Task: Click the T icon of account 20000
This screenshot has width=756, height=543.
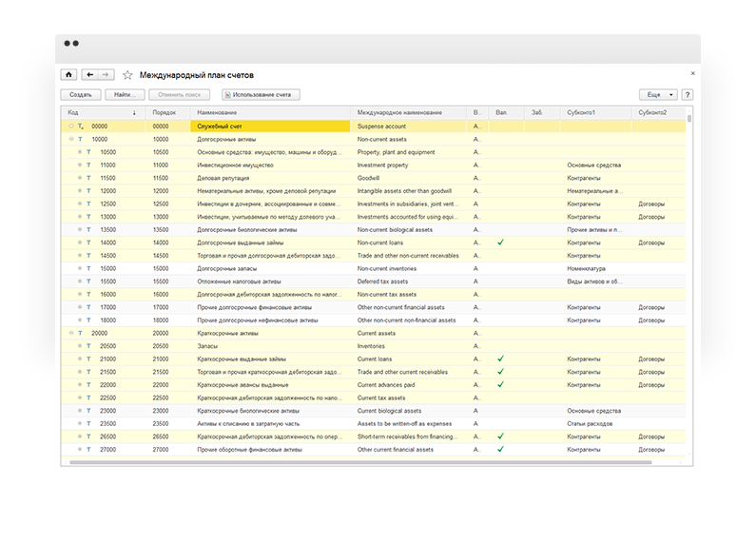Action: (x=80, y=333)
